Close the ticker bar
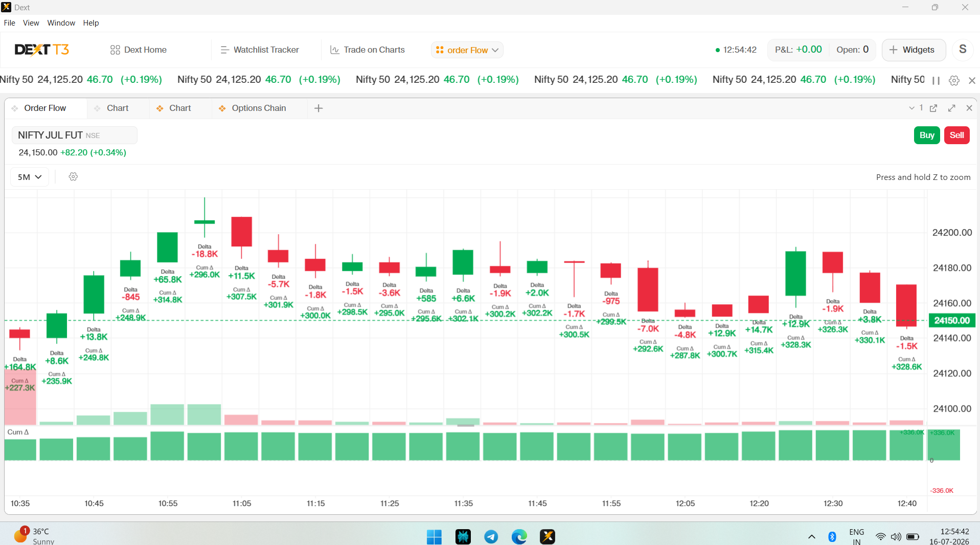Screen dimensions: 980x545 [x=972, y=80]
